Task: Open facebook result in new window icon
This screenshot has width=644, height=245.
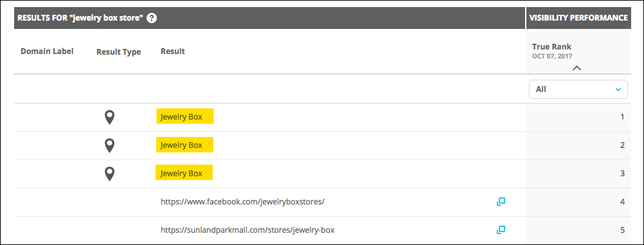Action: 501,201
